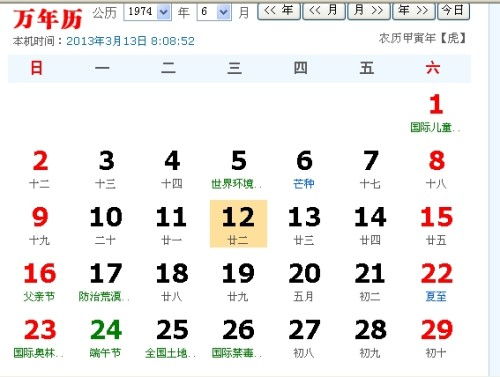Click the 四 Thursday column header
This screenshot has height=377, width=500.
tap(301, 68)
